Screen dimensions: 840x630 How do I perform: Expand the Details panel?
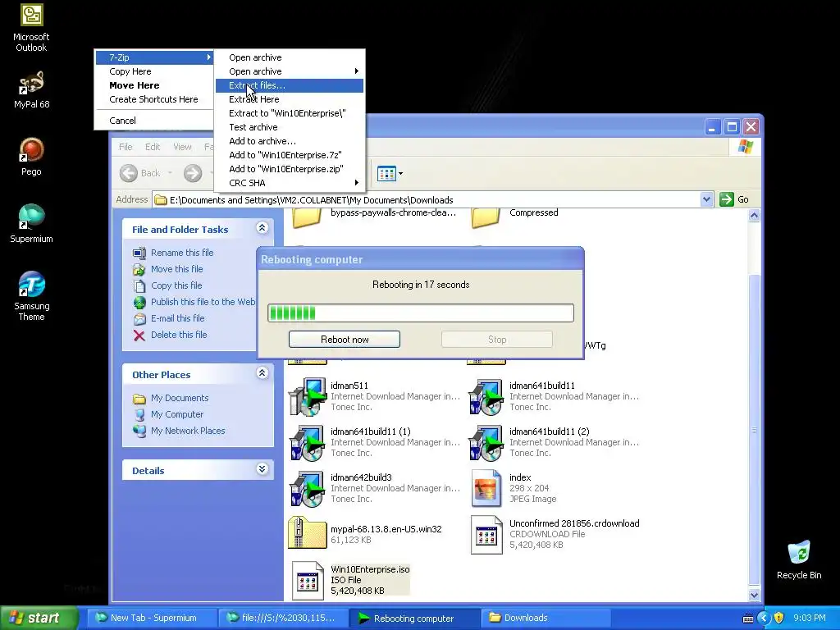262,469
